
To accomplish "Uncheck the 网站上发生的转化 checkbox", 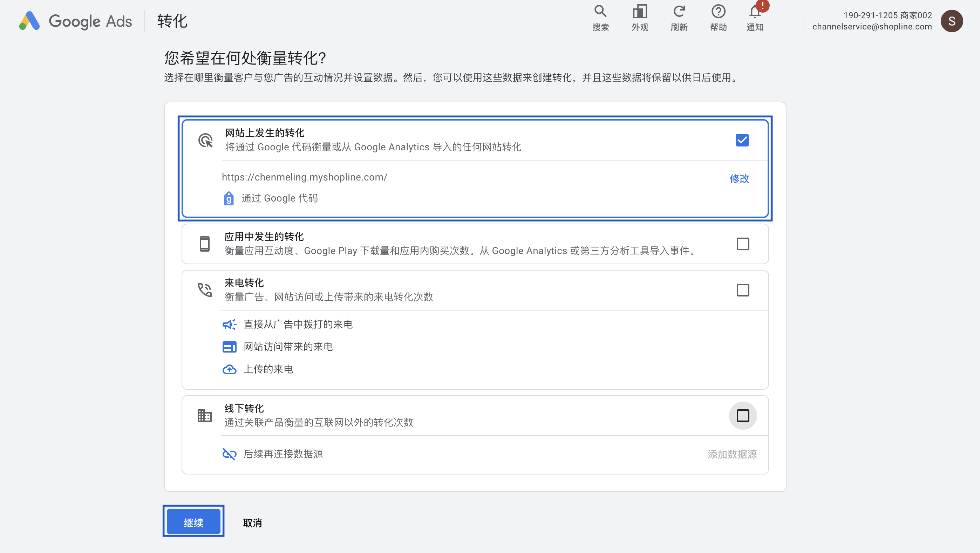I will (x=742, y=140).
